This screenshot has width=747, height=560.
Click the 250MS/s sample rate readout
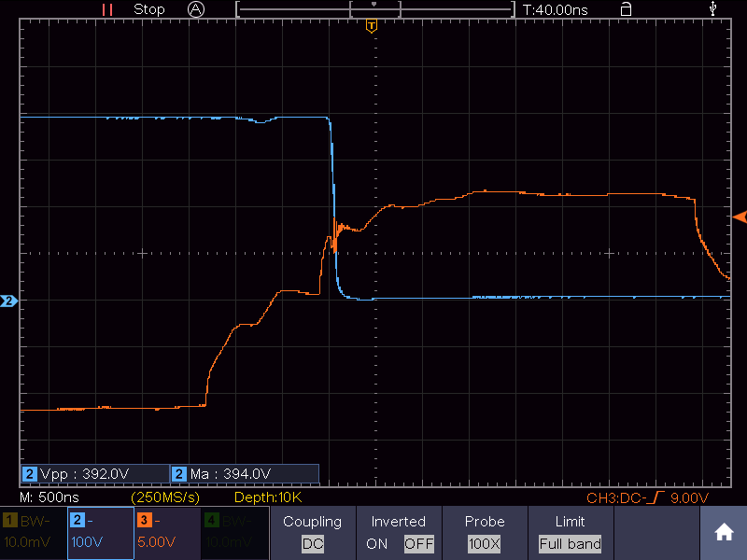click(x=165, y=497)
